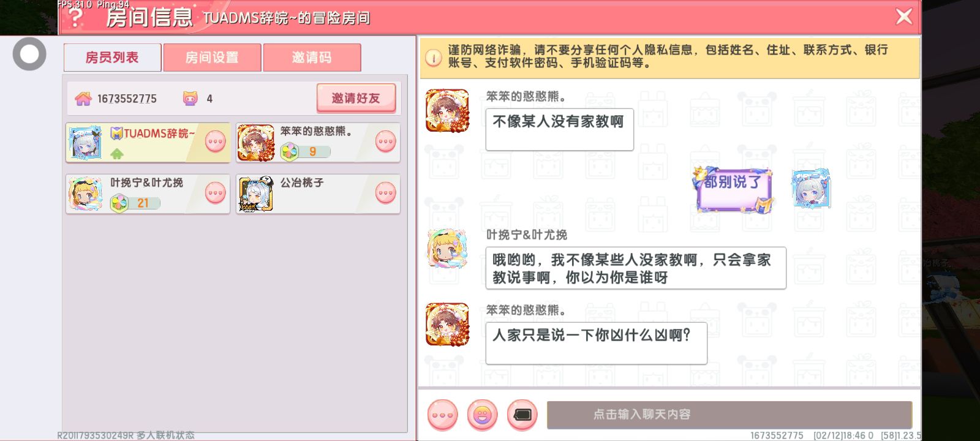This screenshot has width=980, height=441.
Task: Tap 叶挽宁&叶尤挽 avatar in chat
Action: pyautogui.click(x=448, y=249)
